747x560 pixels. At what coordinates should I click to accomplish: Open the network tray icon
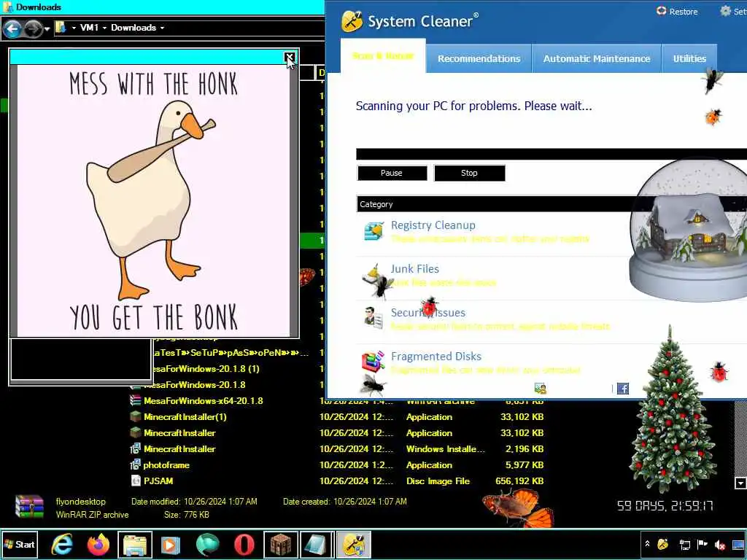point(684,544)
